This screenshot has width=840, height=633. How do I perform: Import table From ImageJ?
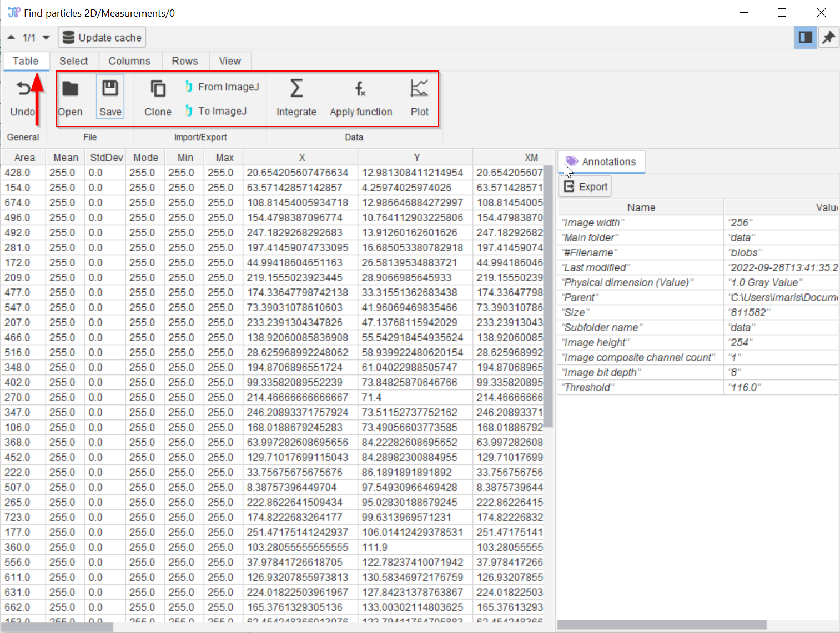tap(222, 87)
